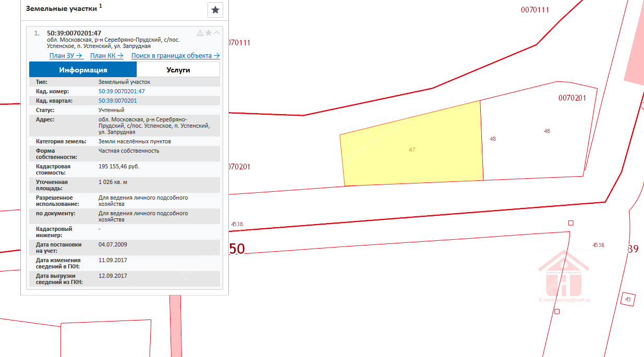The image size is (644, 357).
Task: Click the status value Учтенный
Action: (112, 110)
